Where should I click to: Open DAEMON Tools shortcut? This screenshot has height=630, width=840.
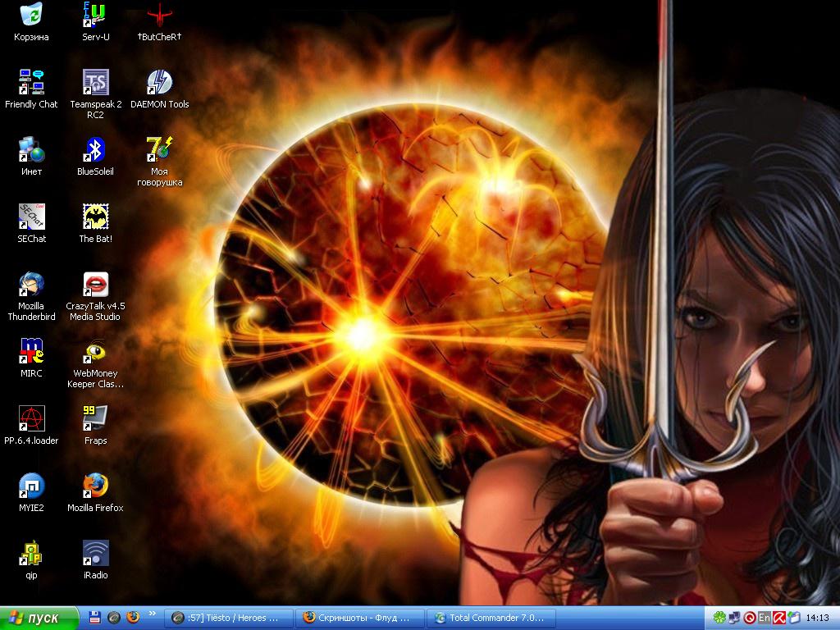click(x=159, y=89)
